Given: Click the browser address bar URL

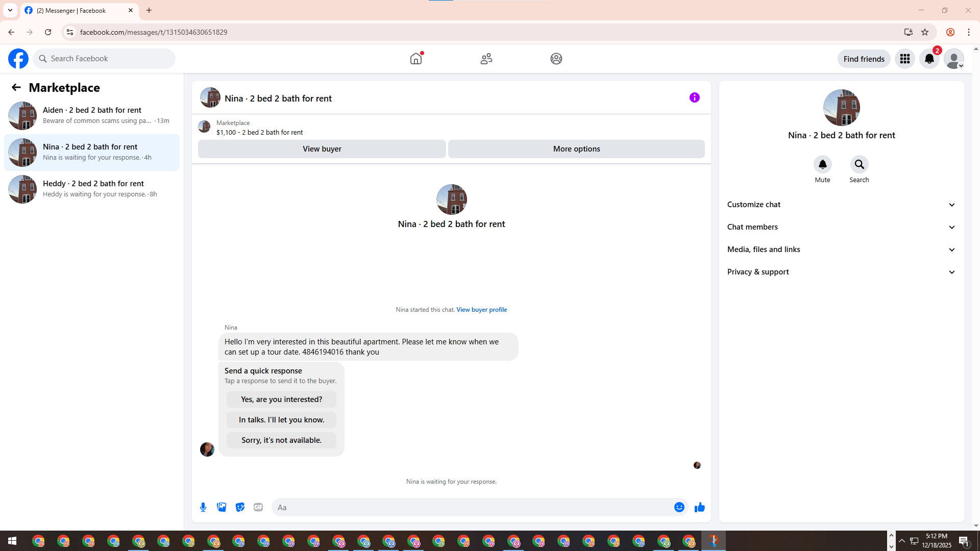Looking at the screenshot, I should click(x=154, y=32).
